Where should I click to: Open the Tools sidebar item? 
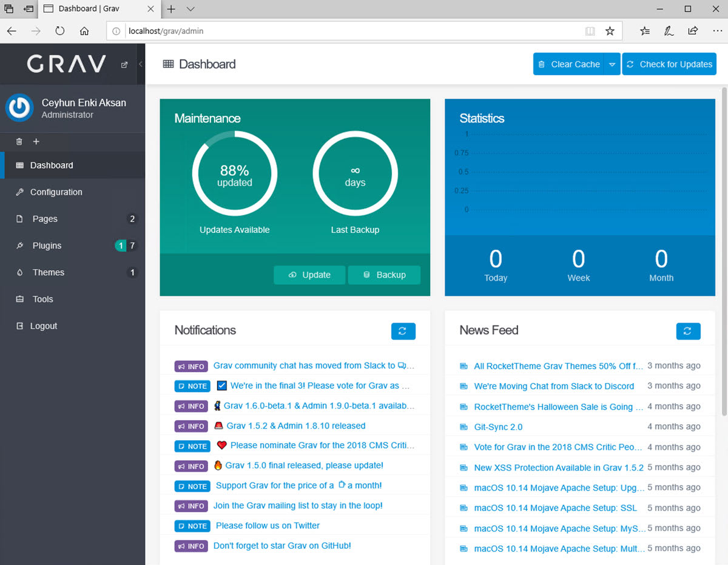[73, 298]
